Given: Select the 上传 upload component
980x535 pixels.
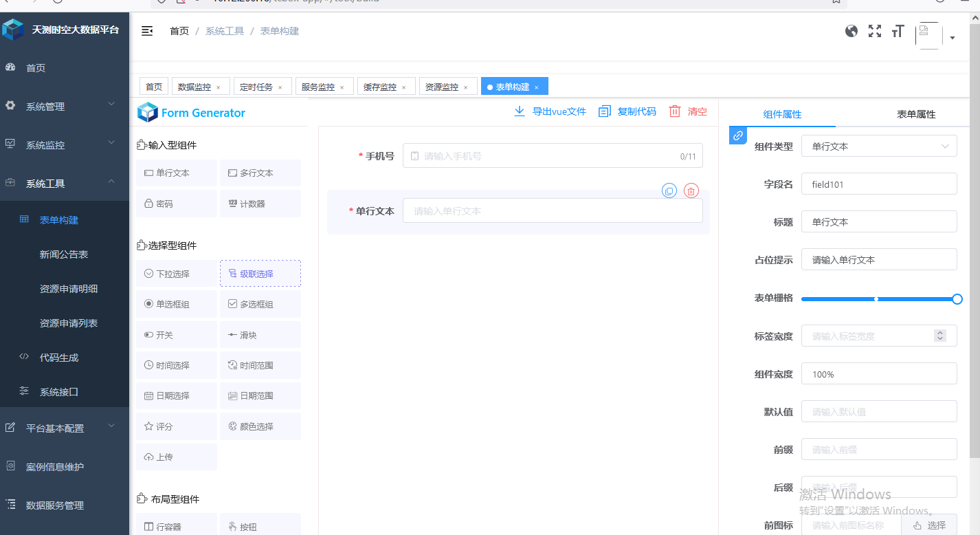Looking at the screenshot, I should tap(176, 457).
